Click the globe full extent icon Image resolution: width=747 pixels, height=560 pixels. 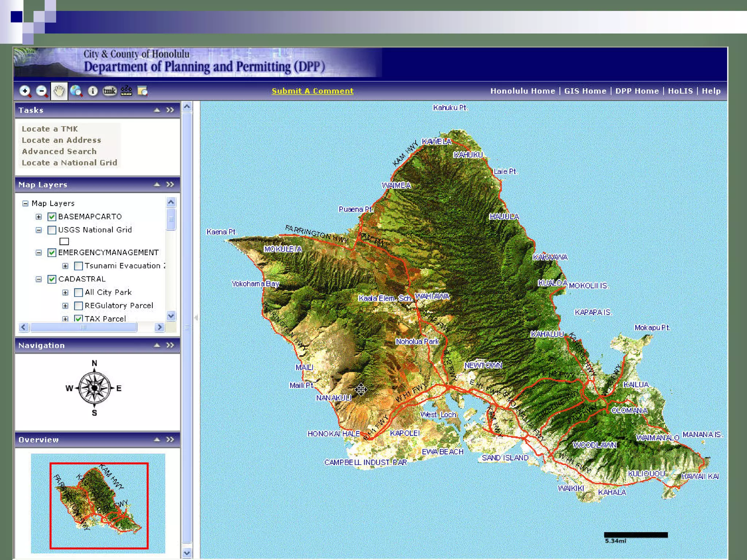tap(76, 91)
